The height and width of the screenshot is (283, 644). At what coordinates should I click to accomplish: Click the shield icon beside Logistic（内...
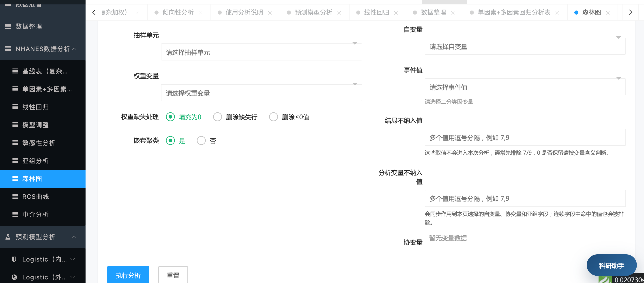[x=14, y=259]
